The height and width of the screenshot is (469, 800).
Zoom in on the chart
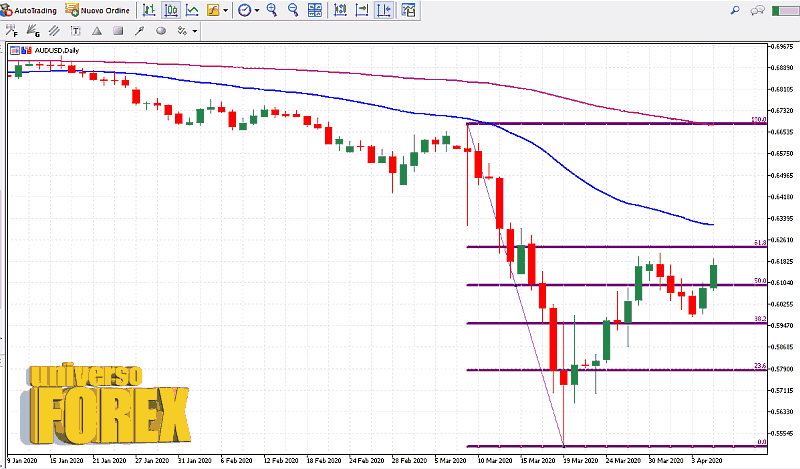tap(273, 10)
